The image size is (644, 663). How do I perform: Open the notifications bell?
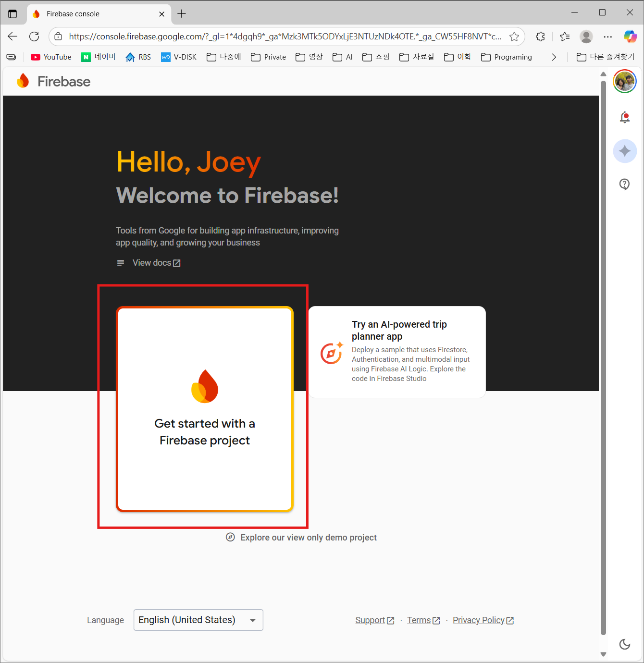(624, 117)
